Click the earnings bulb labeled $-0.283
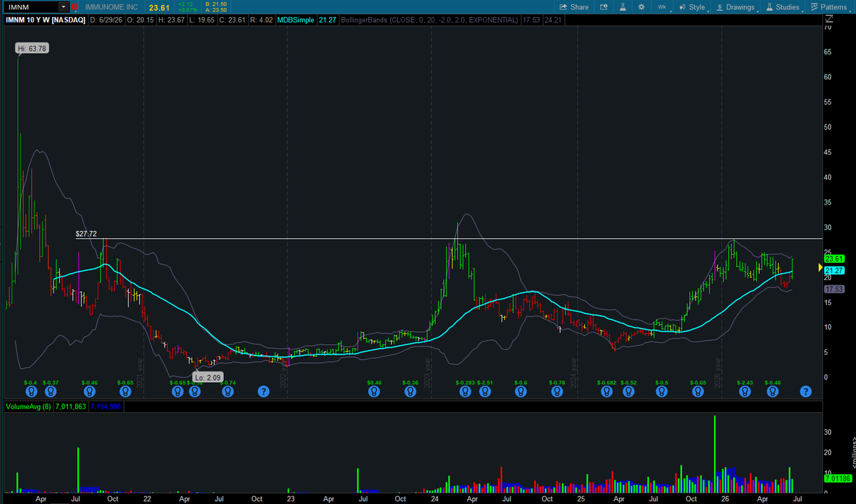This screenshot has height=504, width=856. click(465, 391)
